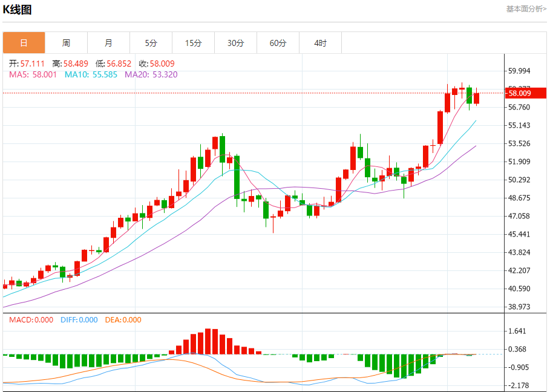Click the K线图 chart title

[17, 10]
